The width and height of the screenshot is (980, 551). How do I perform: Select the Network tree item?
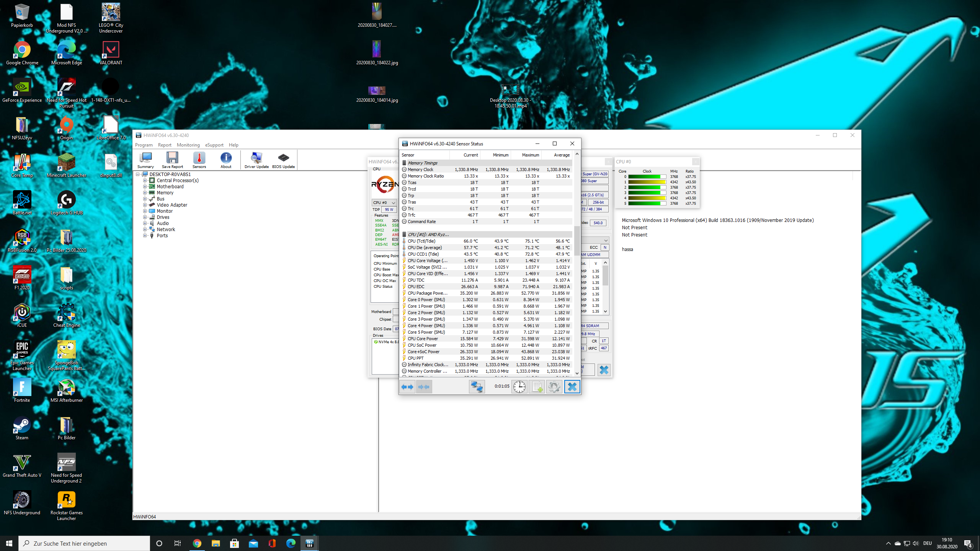pyautogui.click(x=166, y=230)
